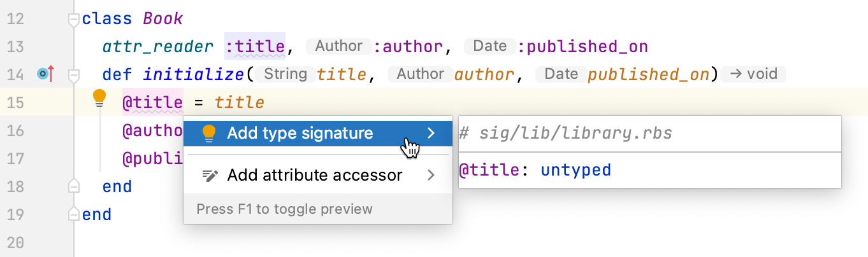The image size is (868, 257).
Task: Click "@title: untyped" in the preview pane
Action: (x=535, y=170)
